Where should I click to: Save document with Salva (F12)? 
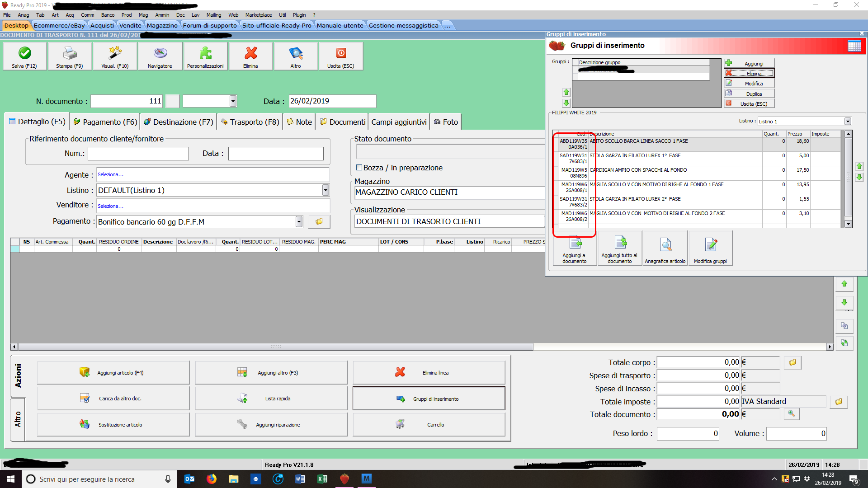[x=24, y=56]
